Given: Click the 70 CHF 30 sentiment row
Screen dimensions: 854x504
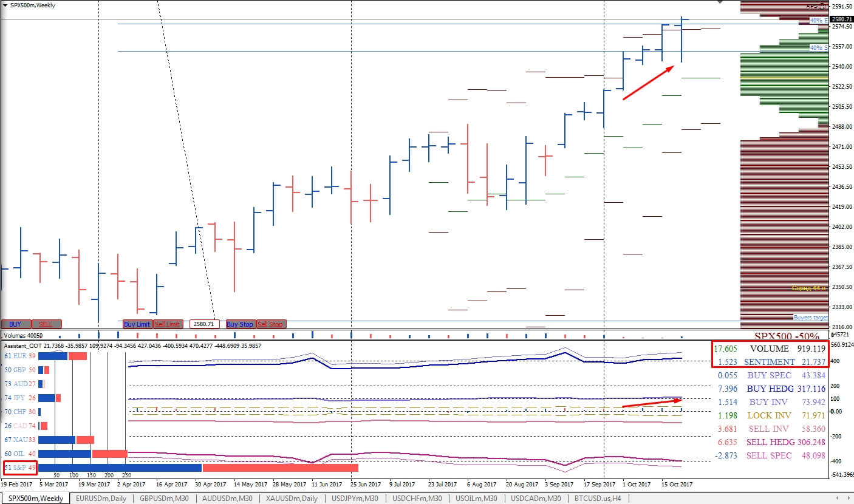Looking at the screenshot, I should [21, 412].
